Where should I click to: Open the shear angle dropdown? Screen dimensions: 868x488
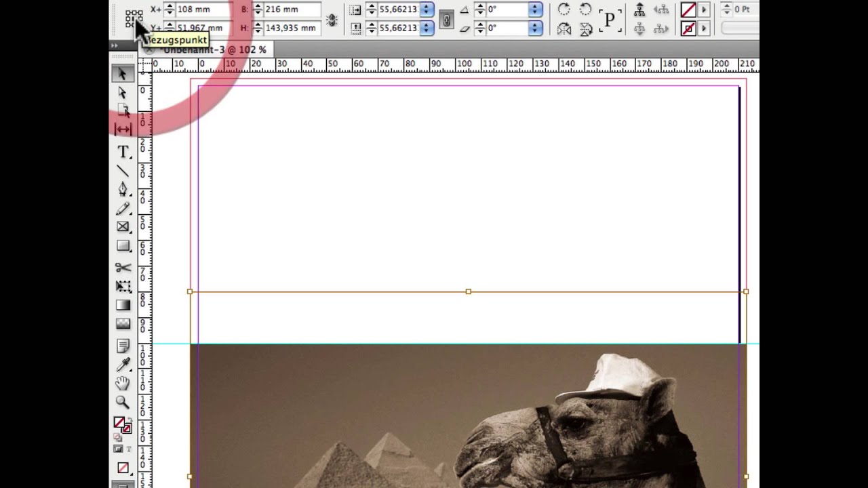coord(536,28)
